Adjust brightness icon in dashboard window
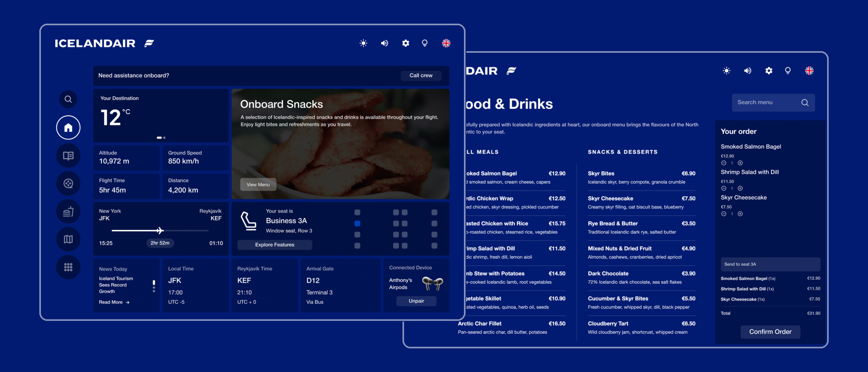The width and height of the screenshot is (868, 372). point(363,43)
